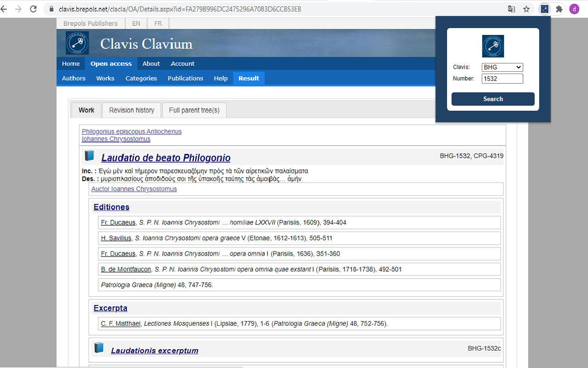
Task: Open the About menu item
Action: point(151,63)
